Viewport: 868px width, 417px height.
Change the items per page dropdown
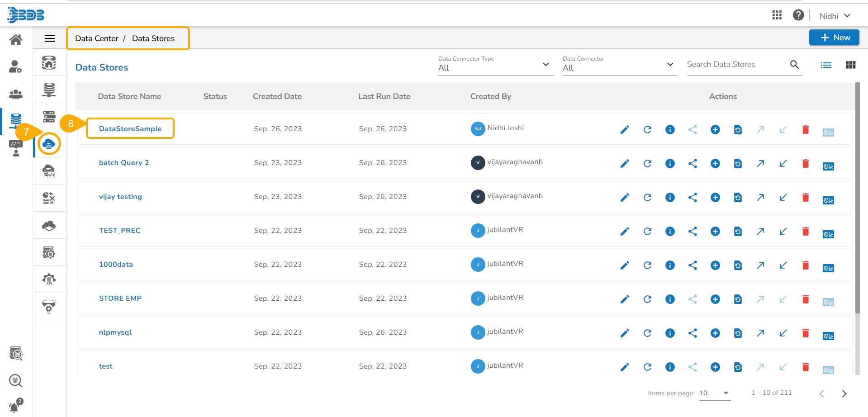(x=715, y=393)
